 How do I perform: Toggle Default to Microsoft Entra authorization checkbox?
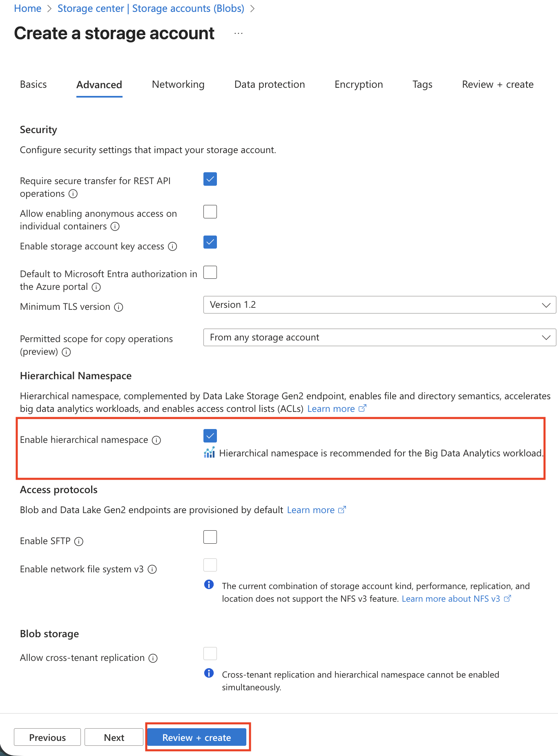(210, 272)
